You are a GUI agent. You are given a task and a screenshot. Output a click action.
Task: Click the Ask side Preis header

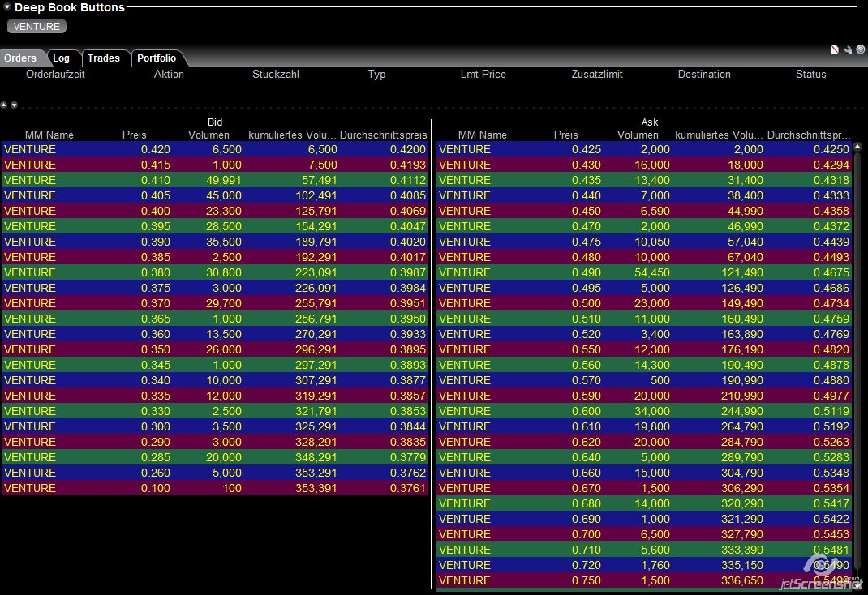pos(565,135)
